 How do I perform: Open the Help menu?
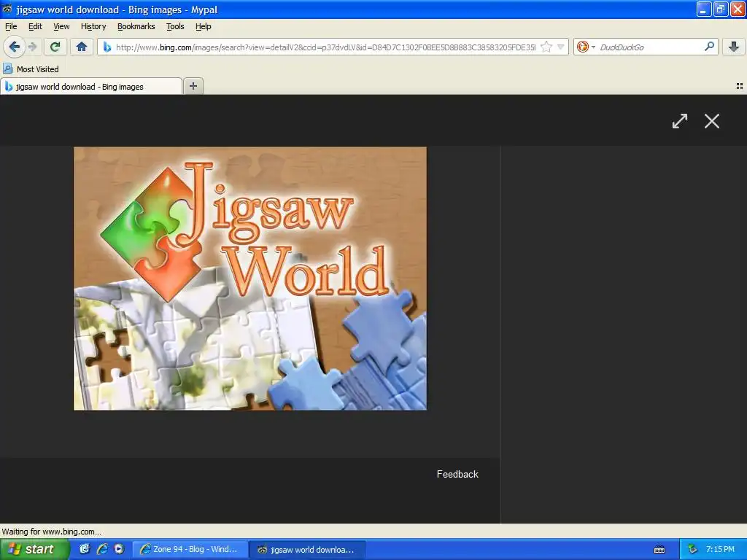[204, 27]
